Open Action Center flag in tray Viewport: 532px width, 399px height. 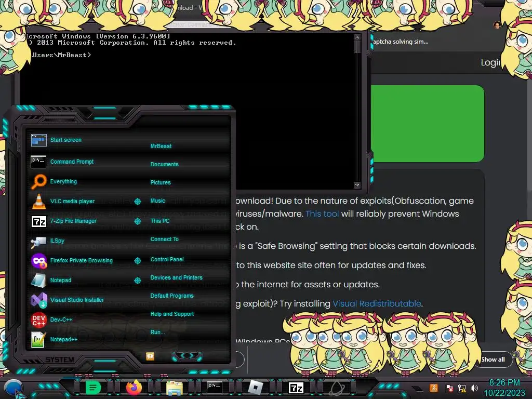pos(449,388)
